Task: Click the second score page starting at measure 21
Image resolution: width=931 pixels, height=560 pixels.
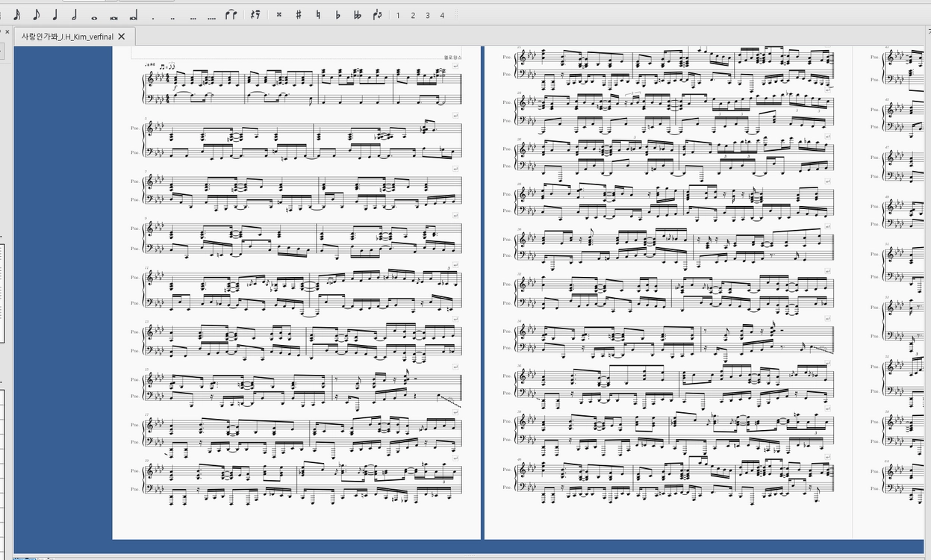Action: [x=668, y=293]
